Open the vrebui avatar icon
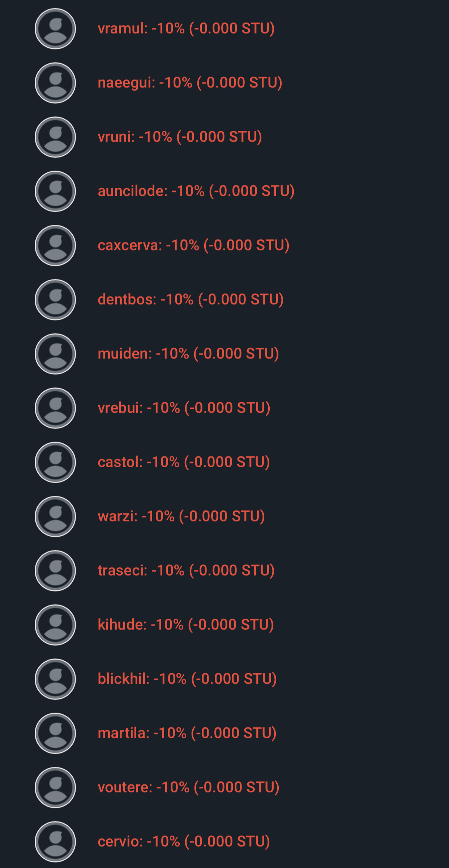 (x=55, y=408)
